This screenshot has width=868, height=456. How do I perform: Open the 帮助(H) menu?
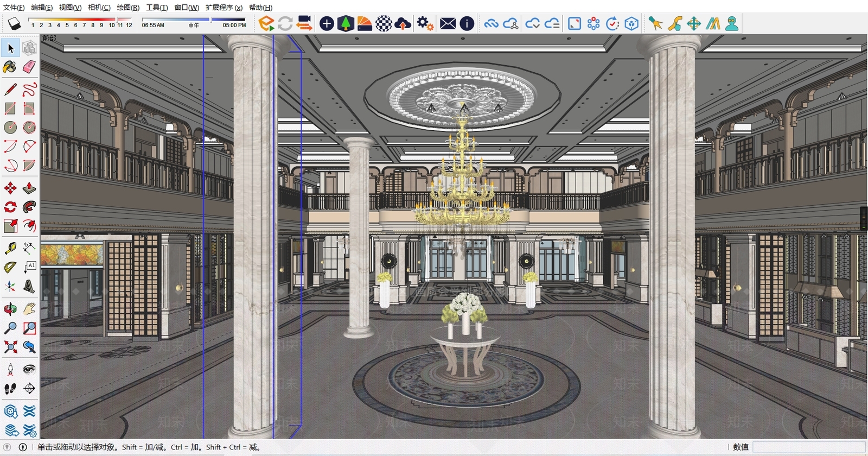click(261, 8)
